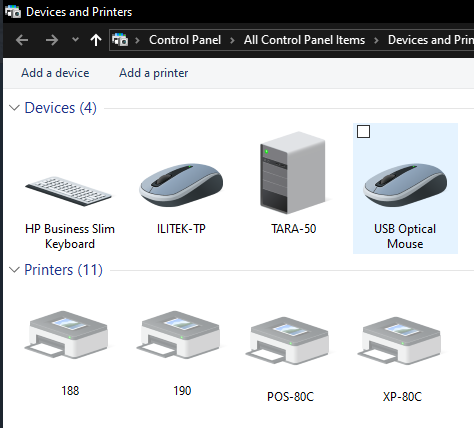Image resolution: width=474 pixels, height=428 pixels.
Task: Collapse the Printers (11) section
Action: (14, 270)
